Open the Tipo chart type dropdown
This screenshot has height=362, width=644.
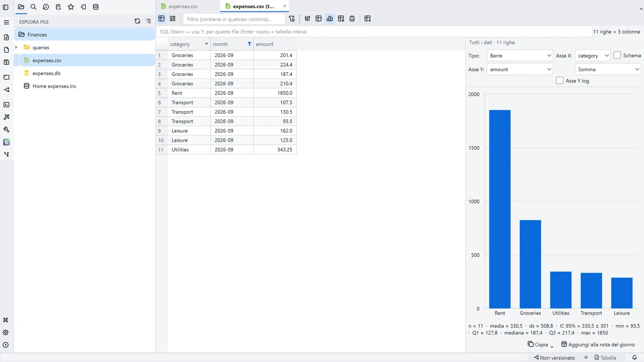click(520, 56)
